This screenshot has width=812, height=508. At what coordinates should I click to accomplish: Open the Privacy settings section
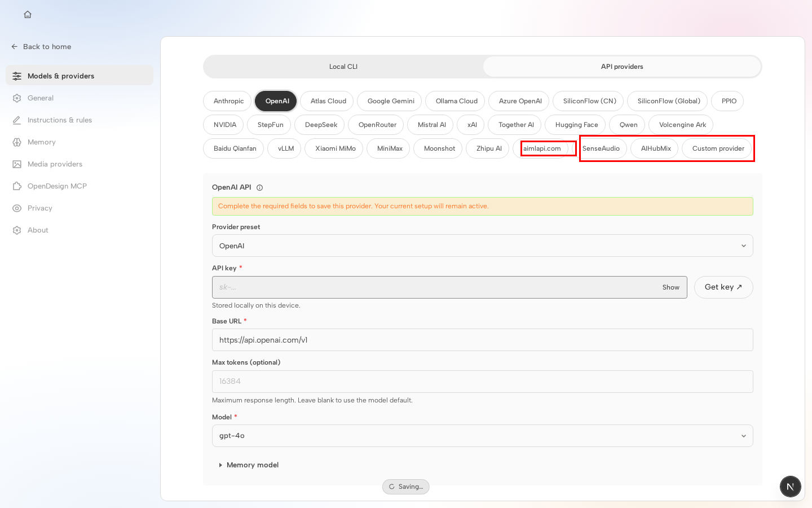[80, 208]
